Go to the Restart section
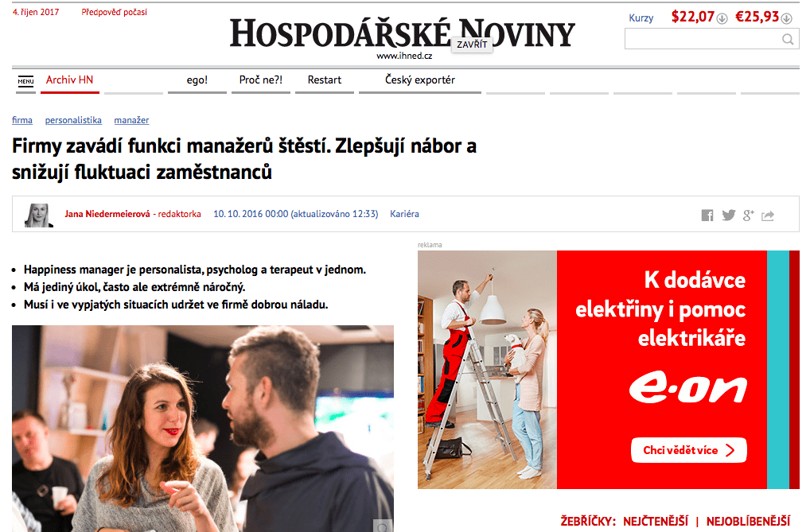 coord(325,80)
